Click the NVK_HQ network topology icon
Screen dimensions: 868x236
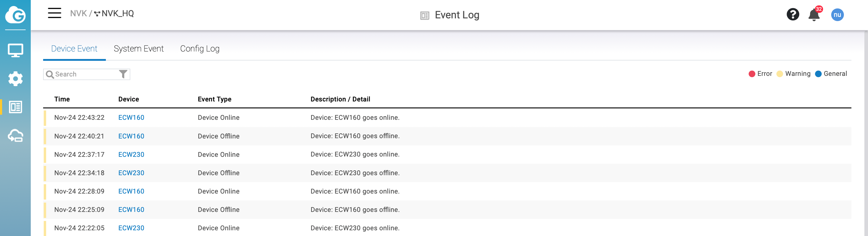coord(97,14)
